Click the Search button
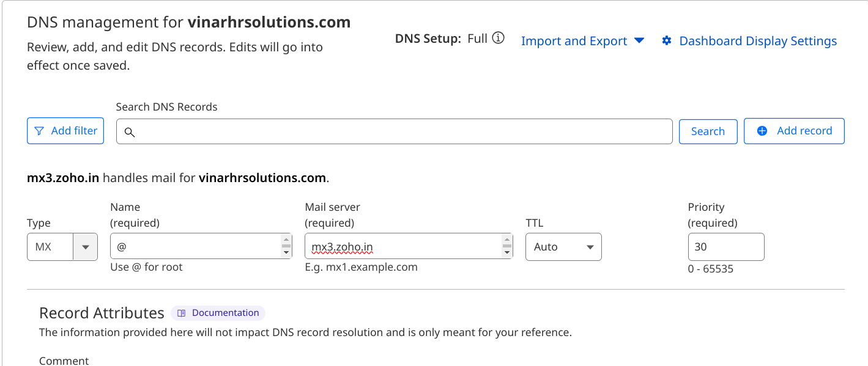Screen dimensions: 868x366 pos(708,131)
